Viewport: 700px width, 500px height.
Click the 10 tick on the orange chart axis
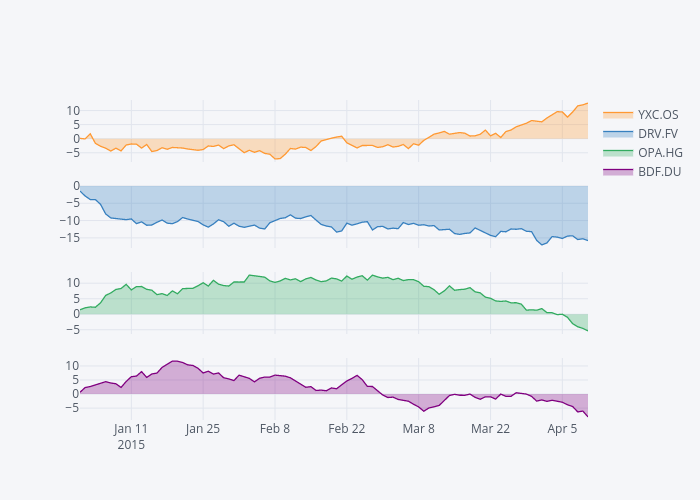pyautogui.click(x=72, y=110)
